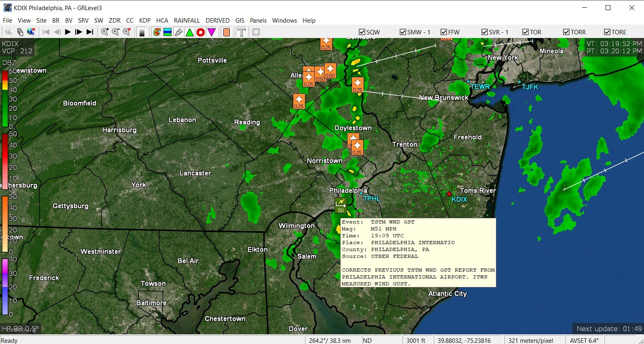Select the SRV product menu
Image resolution: width=644 pixels, height=344 pixels.
pyautogui.click(x=83, y=20)
